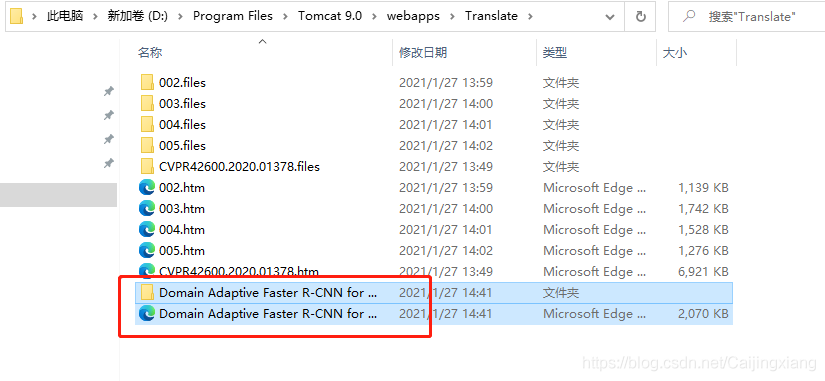The image size is (825, 381).
Task: Open the address bar history dropdown
Action: (610, 17)
